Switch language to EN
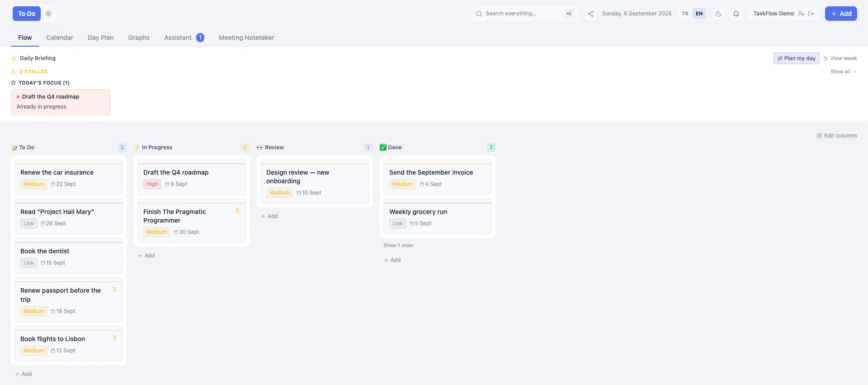This screenshot has width=868, height=385. click(x=699, y=14)
